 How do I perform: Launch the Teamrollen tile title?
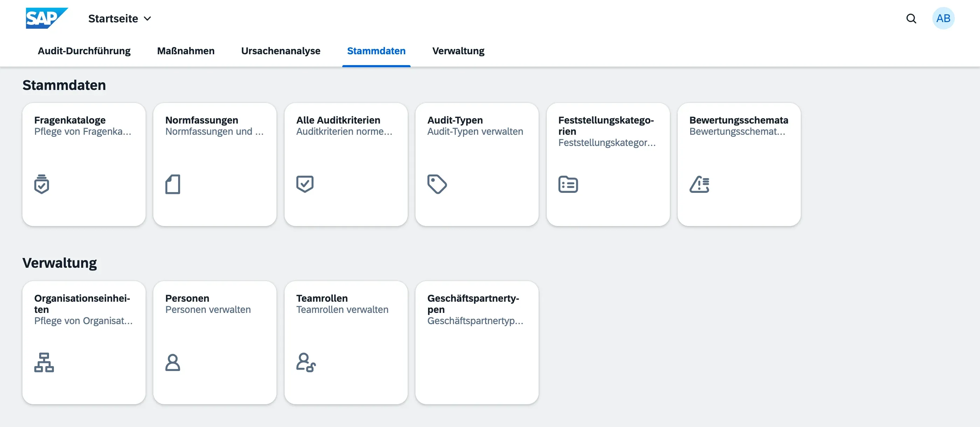322,298
